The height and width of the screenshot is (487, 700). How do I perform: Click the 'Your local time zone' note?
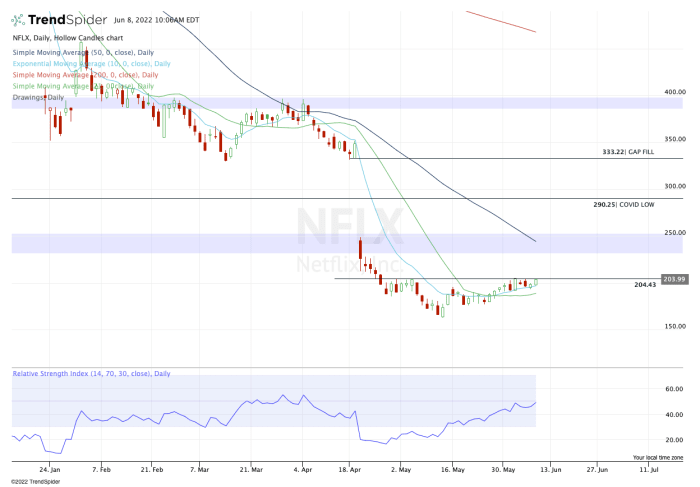[658, 457]
